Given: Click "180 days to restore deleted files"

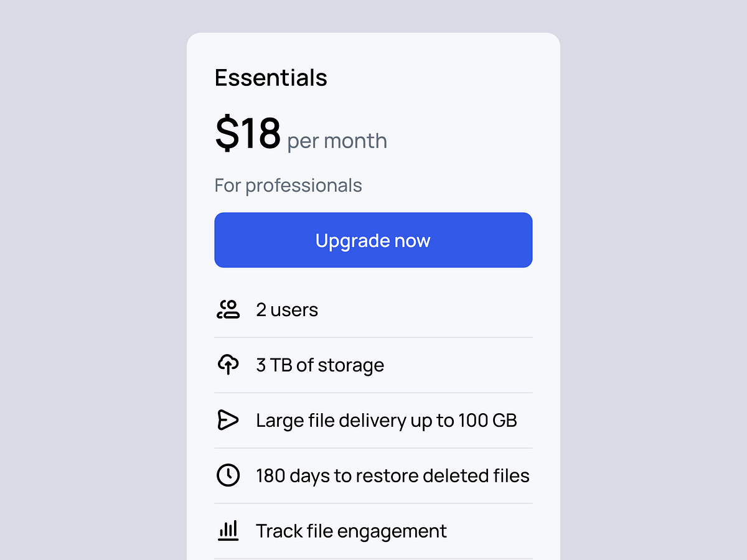Looking at the screenshot, I should pyautogui.click(x=393, y=475).
